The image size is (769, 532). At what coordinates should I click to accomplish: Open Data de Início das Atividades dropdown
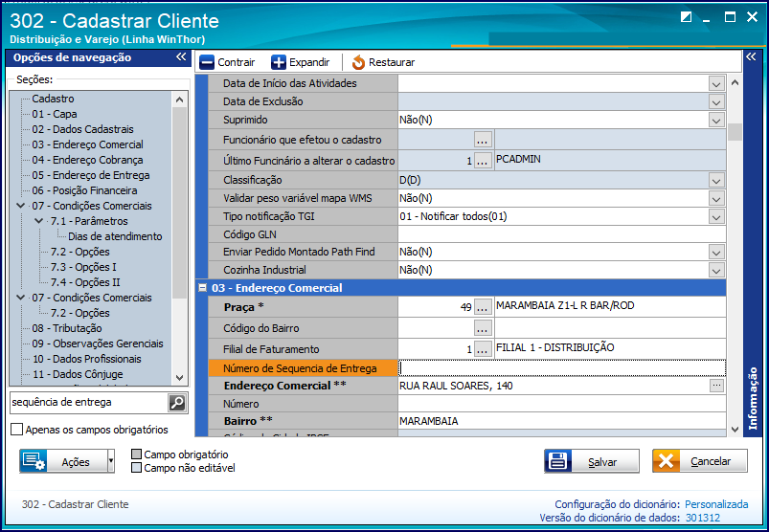pos(716,84)
